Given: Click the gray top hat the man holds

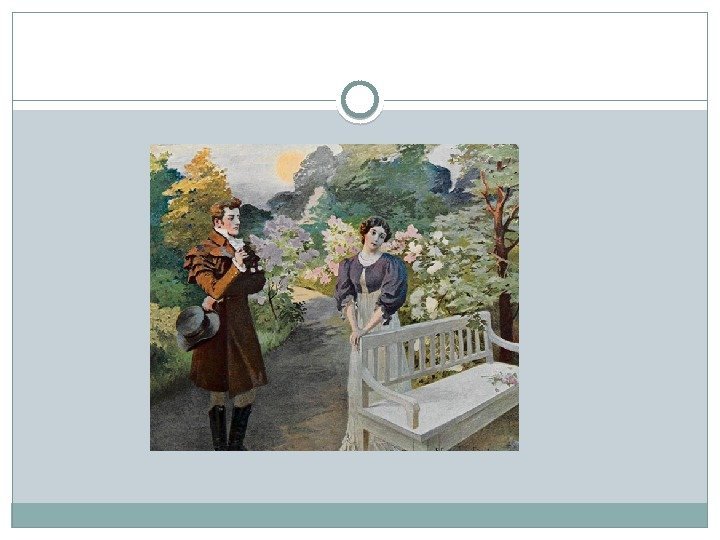Looking at the screenshot, I should pyautogui.click(x=197, y=327).
